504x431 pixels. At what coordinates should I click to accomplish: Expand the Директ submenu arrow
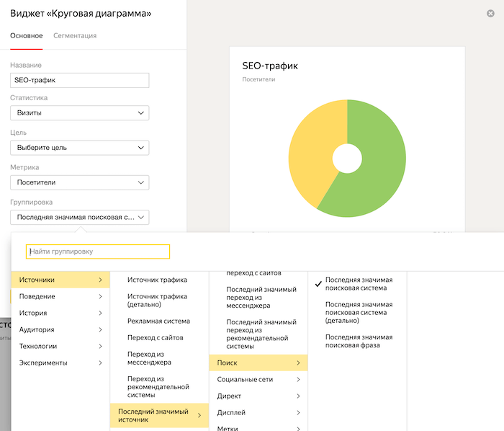[298, 396]
